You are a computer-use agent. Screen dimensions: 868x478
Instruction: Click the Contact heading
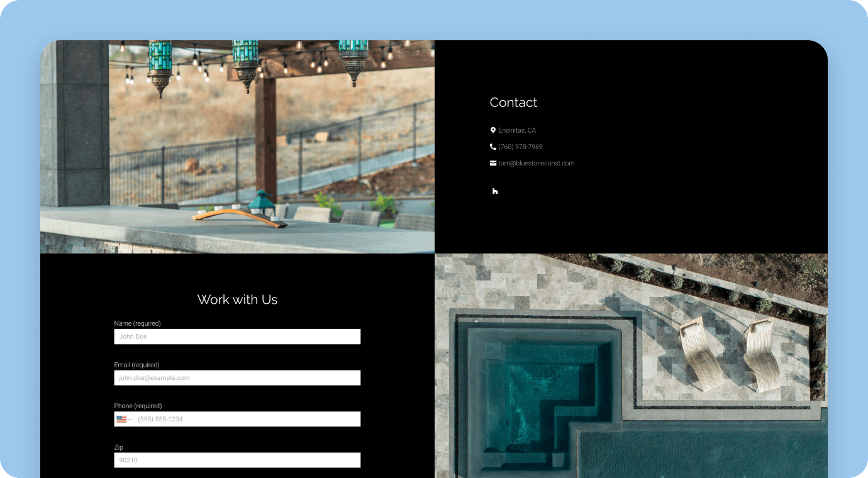[513, 103]
